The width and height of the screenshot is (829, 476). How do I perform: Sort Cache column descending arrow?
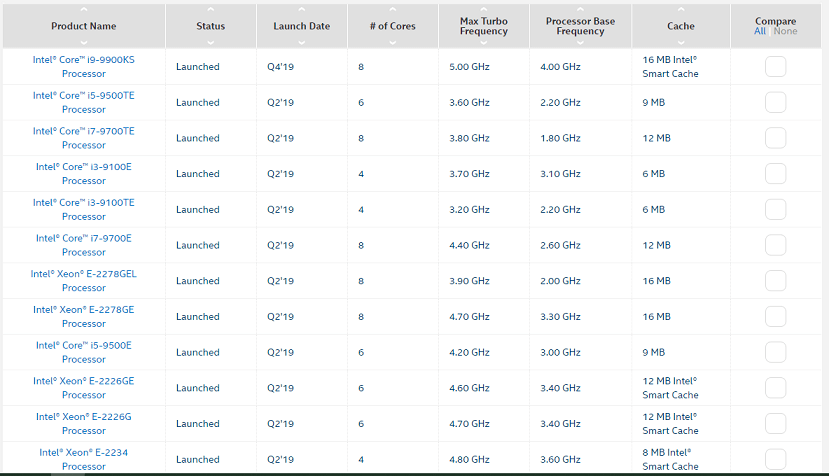[x=680, y=42]
